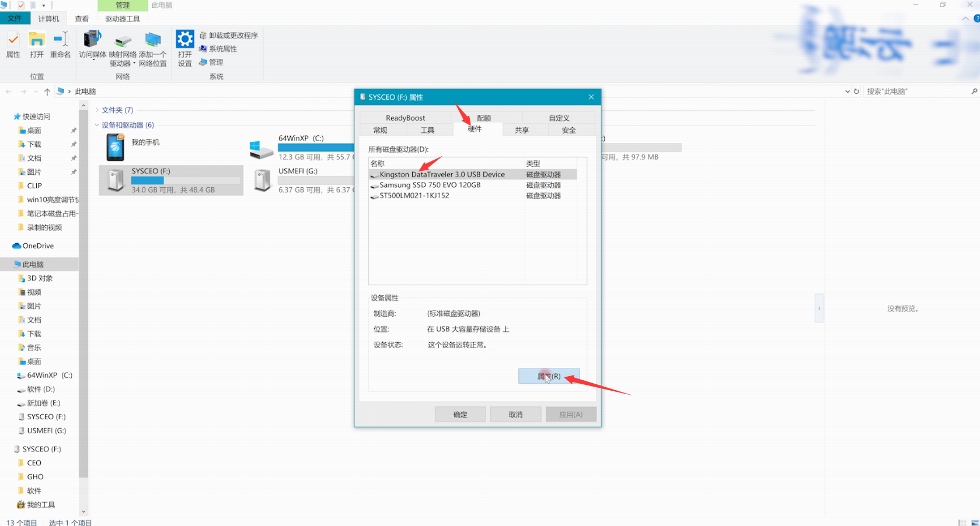
Task: Click the Name (名称) column header
Action: [447, 163]
